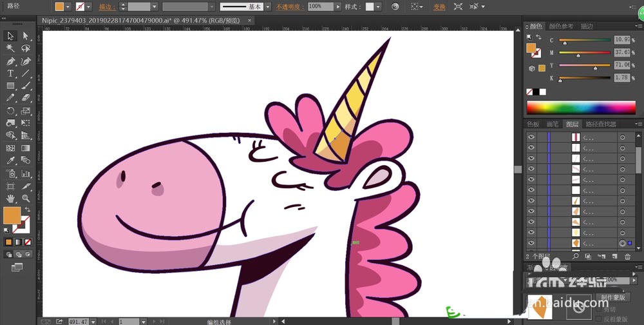Viewport: 644px width, 325px height.
Task: Click the Y yellow slider in Color panel
Action: pyautogui.click(x=585, y=65)
